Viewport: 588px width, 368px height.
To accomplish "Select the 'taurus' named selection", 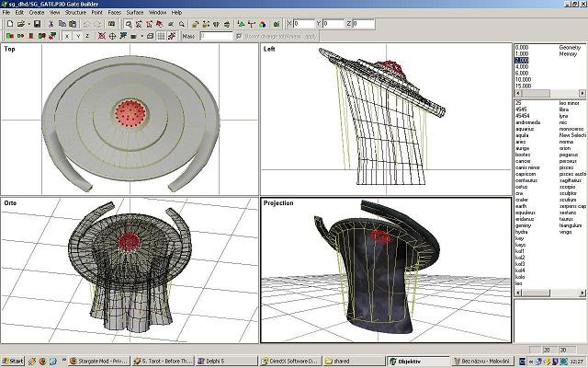I will [566, 219].
